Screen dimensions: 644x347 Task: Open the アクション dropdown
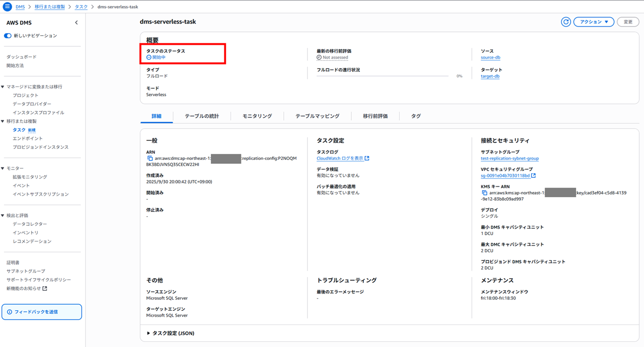point(594,22)
